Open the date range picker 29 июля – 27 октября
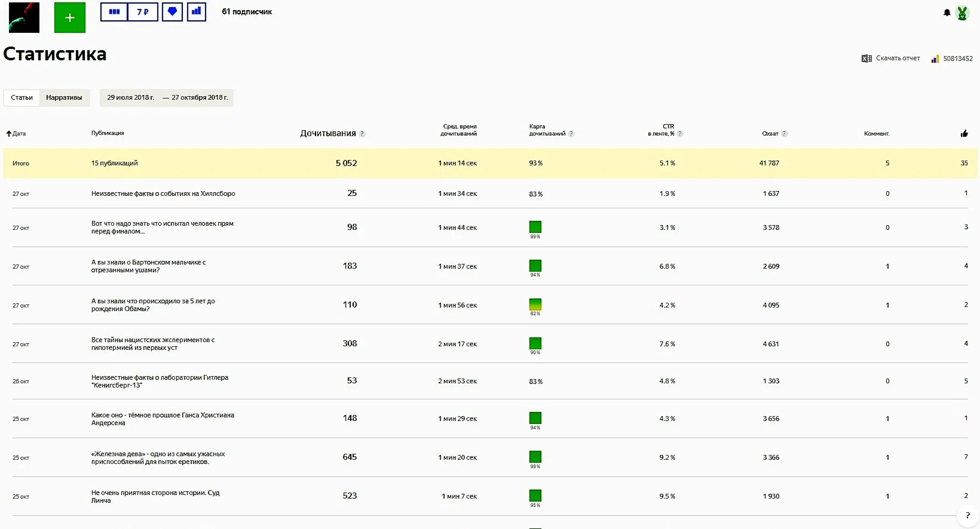The image size is (980, 529). 167,98
